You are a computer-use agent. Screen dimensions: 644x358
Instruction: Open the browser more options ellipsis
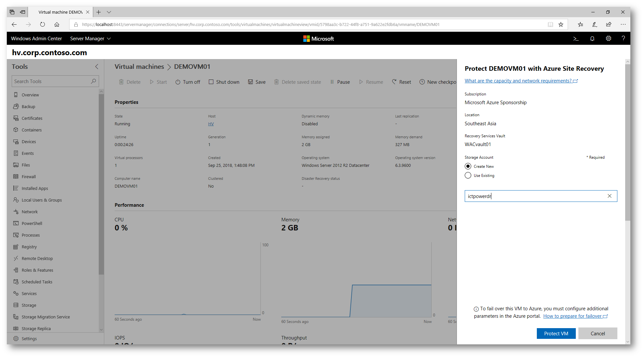pos(623,24)
